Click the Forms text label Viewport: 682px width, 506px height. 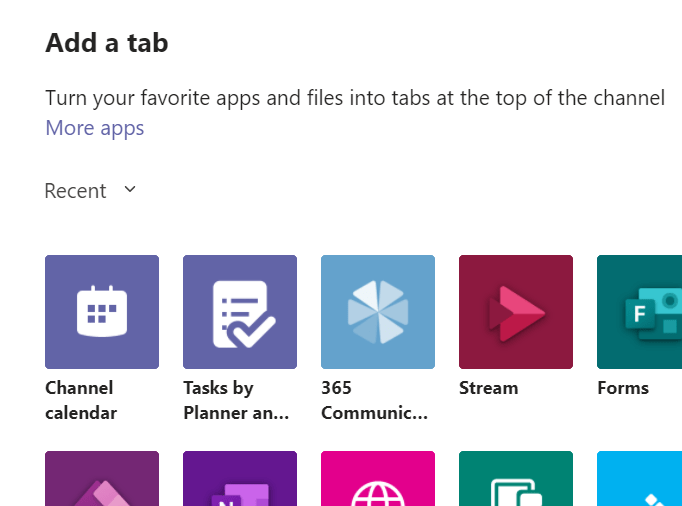tap(623, 388)
